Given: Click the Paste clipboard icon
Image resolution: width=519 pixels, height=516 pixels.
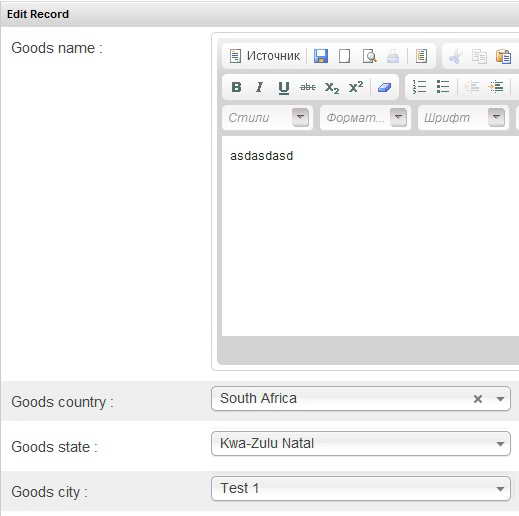Looking at the screenshot, I should (503, 56).
